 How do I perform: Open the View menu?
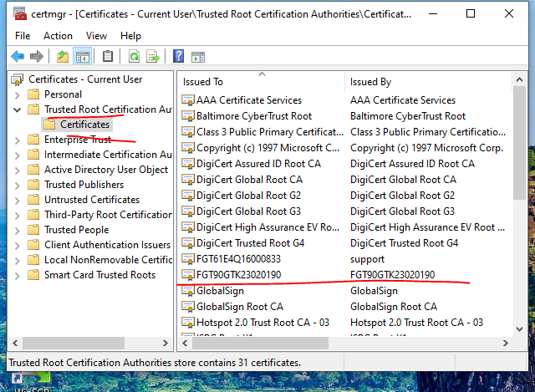96,36
